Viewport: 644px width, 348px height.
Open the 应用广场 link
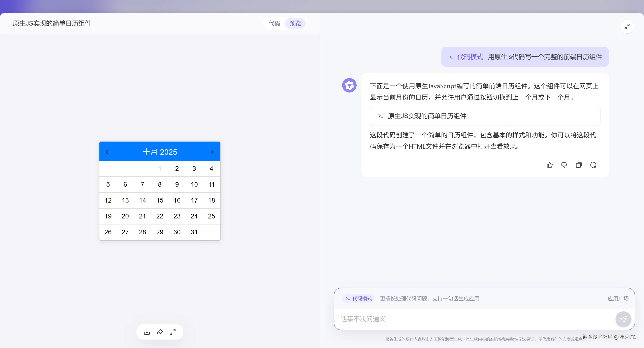tap(618, 299)
